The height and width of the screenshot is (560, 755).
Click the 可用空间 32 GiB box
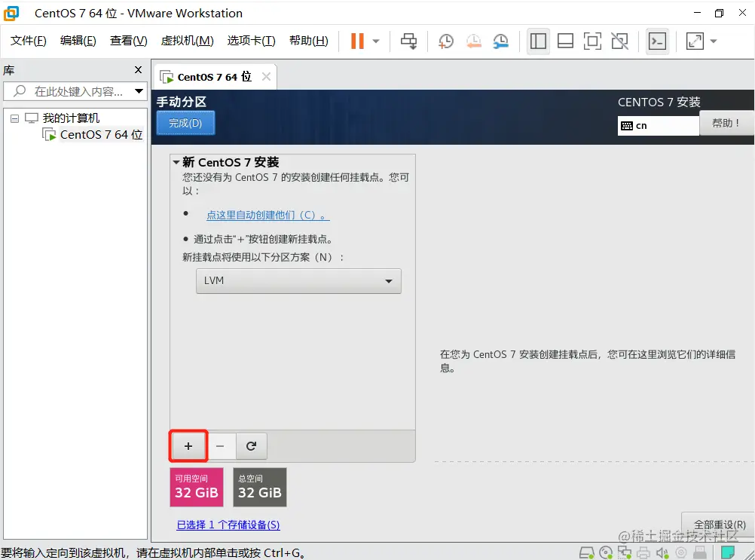point(197,487)
